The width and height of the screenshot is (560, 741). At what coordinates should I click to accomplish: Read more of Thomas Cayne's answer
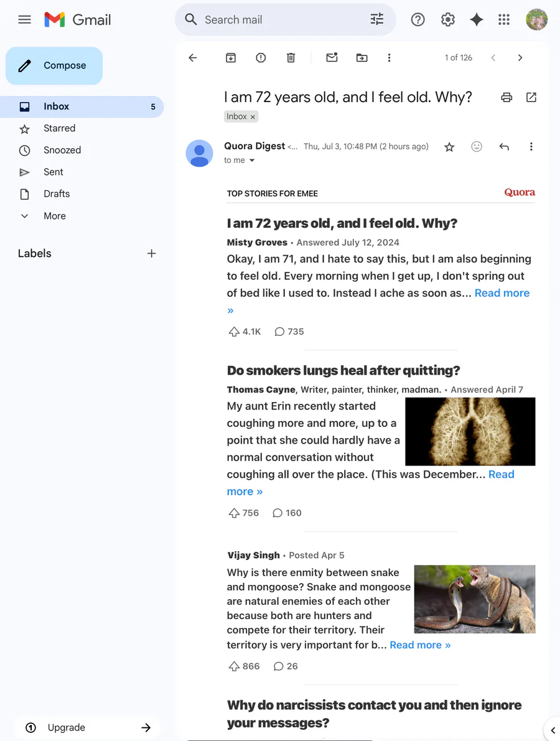[x=501, y=475]
